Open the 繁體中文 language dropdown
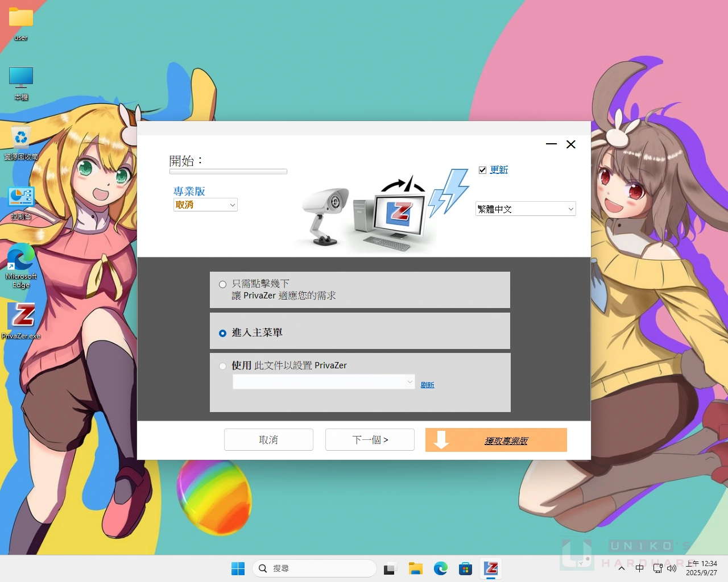728x582 pixels. pos(526,209)
